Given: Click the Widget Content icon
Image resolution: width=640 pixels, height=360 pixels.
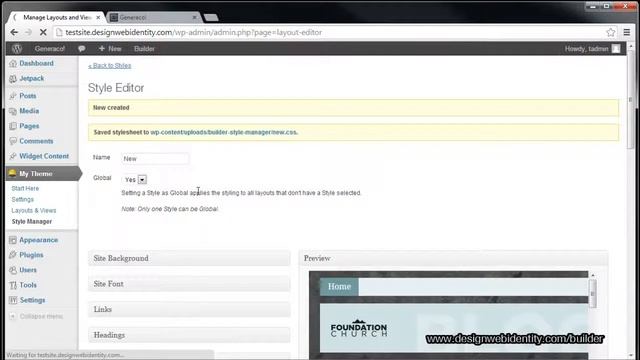Looking at the screenshot, I should tap(13, 156).
